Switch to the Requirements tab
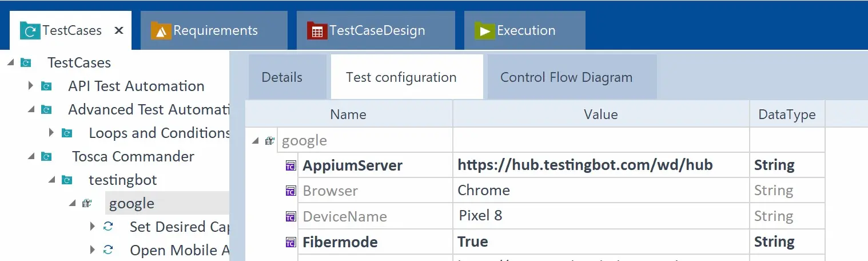868x261 pixels. pyautogui.click(x=214, y=30)
